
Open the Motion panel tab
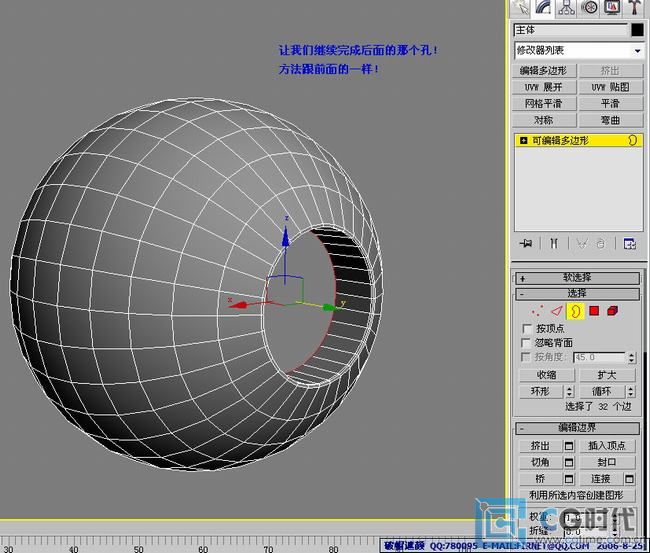[589, 8]
